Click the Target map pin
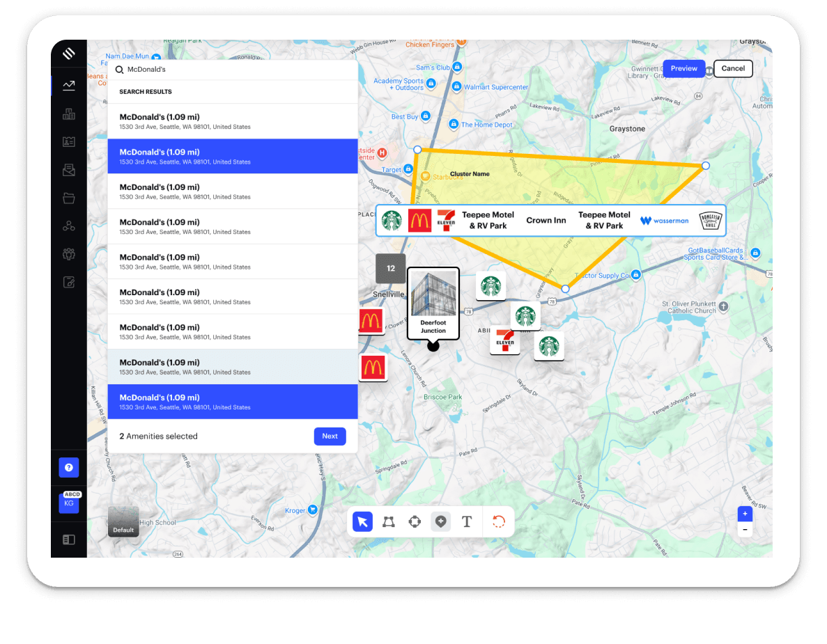Screen dimensions: 827x644 (408, 168)
